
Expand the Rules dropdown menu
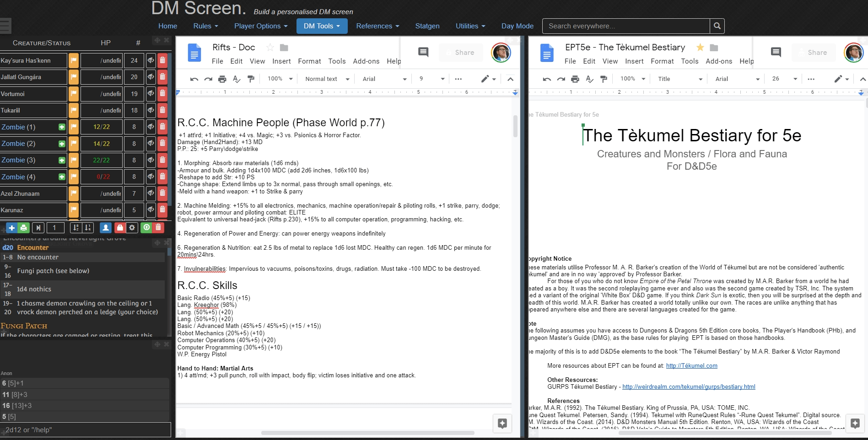click(205, 26)
